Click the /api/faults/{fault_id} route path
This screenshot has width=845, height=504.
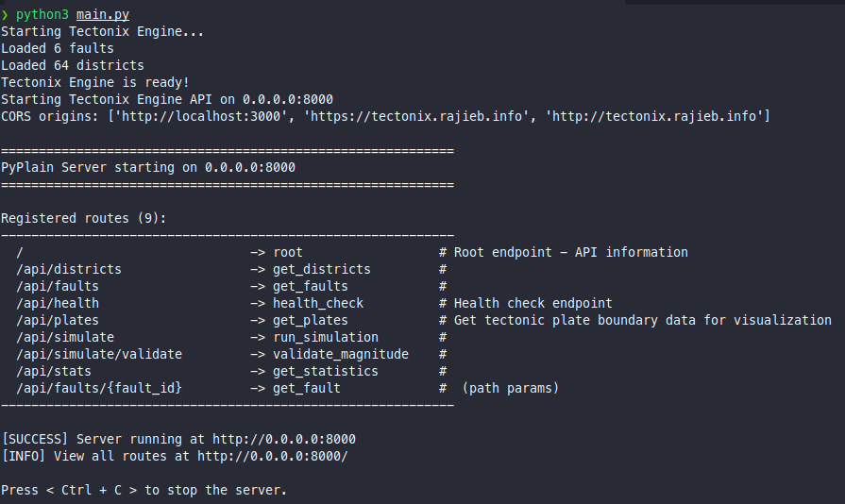point(99,388)
